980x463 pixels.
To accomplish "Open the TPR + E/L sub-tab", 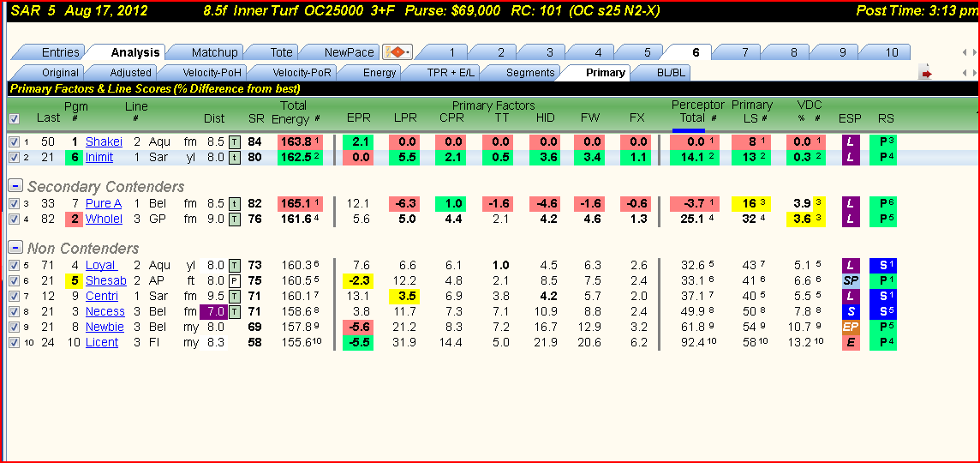I will pos(451,73).
